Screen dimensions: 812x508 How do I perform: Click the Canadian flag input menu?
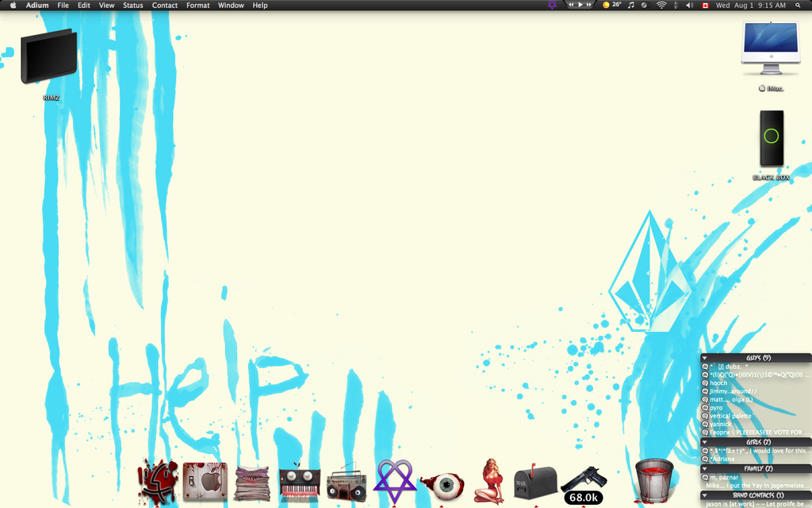705,6
